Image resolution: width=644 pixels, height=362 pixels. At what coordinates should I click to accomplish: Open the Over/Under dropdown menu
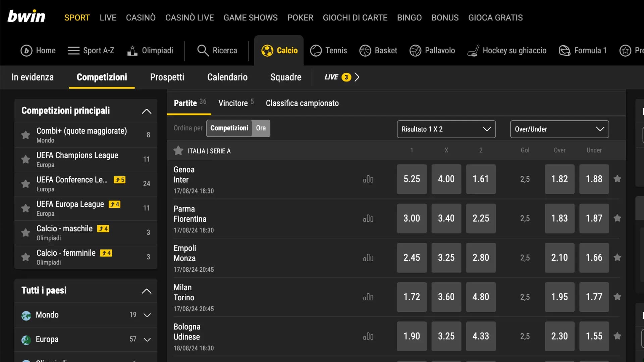click(x=559, y=129)
